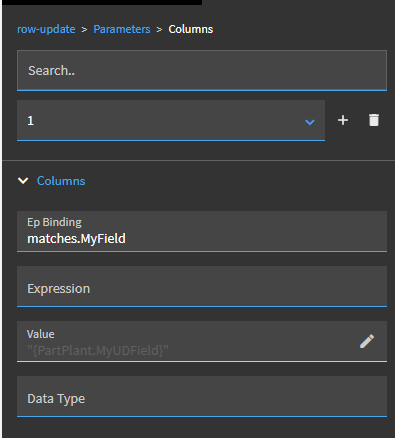Click the Search input field
This screenshot has height=438, width=395.
pos(202,70)
